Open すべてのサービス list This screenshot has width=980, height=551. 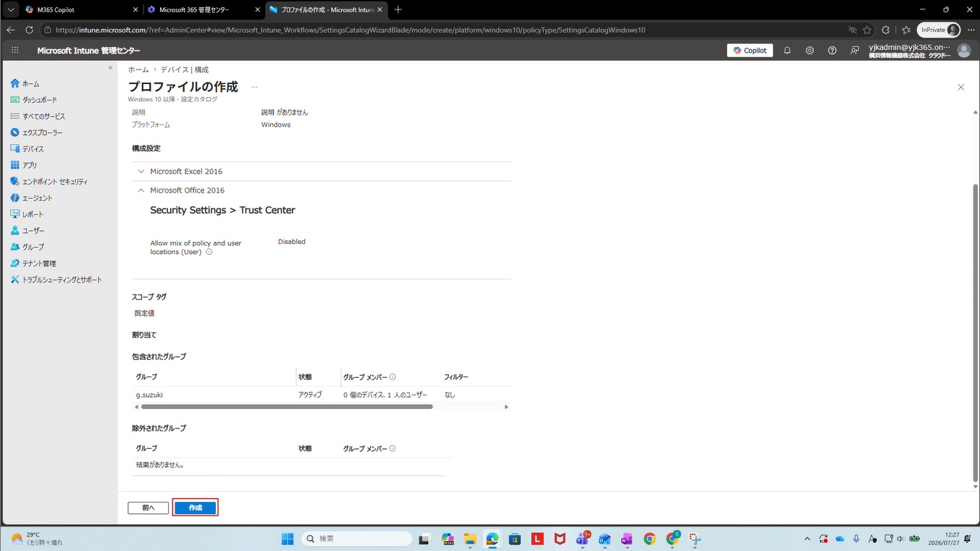(x=38, y=116)
